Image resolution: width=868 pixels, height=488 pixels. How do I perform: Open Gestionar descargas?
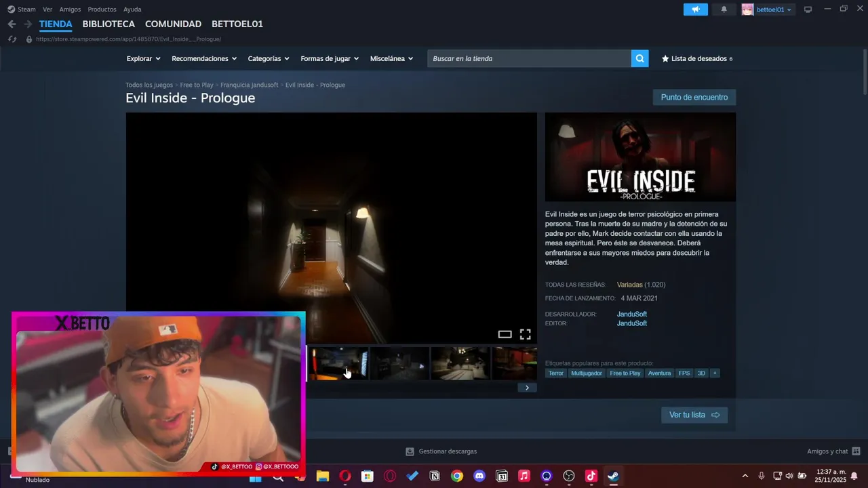point(441,451)
